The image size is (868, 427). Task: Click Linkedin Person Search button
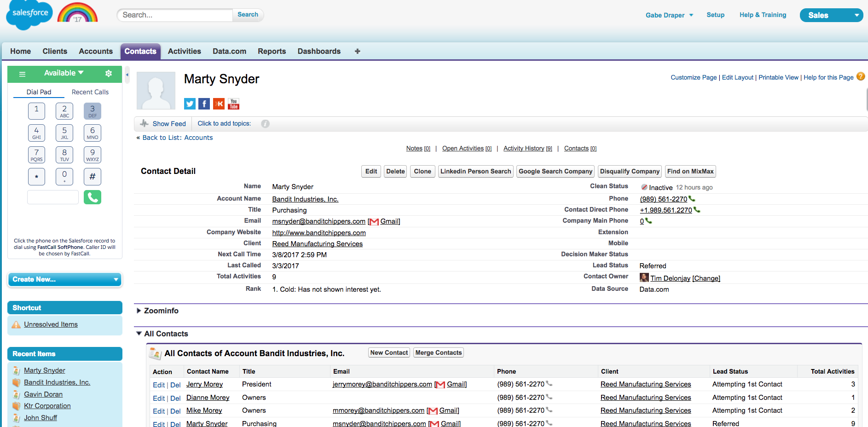coord(476,172)
